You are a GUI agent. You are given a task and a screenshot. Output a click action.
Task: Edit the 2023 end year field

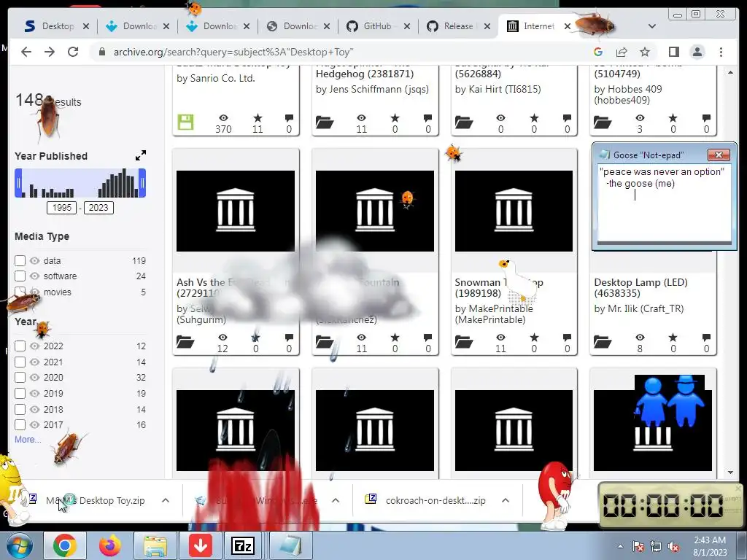(x=98, y=208)
